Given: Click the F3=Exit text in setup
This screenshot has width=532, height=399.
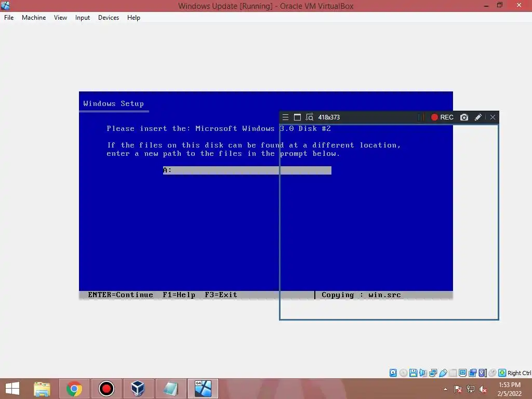Looking at the screenshot, I should [x=221, y=295].
